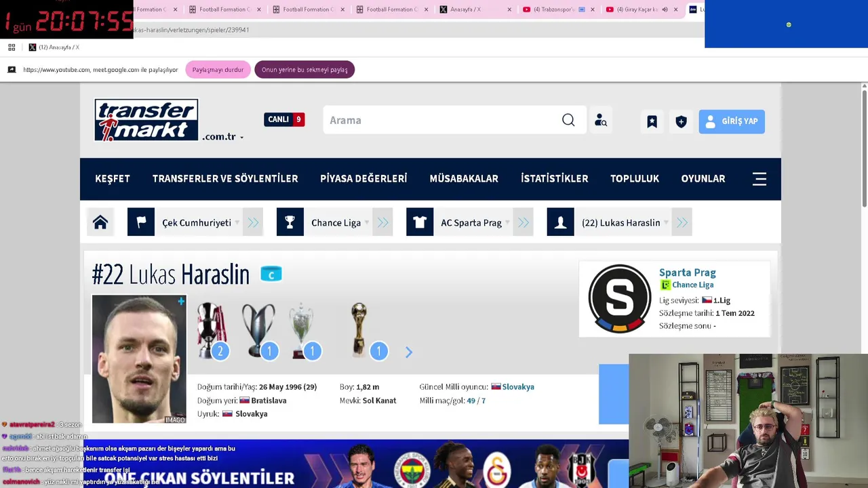The width and height of the screenshot is (868, 488).
Task: Open the OYUNLAR menu
Action: coord(703,179)
